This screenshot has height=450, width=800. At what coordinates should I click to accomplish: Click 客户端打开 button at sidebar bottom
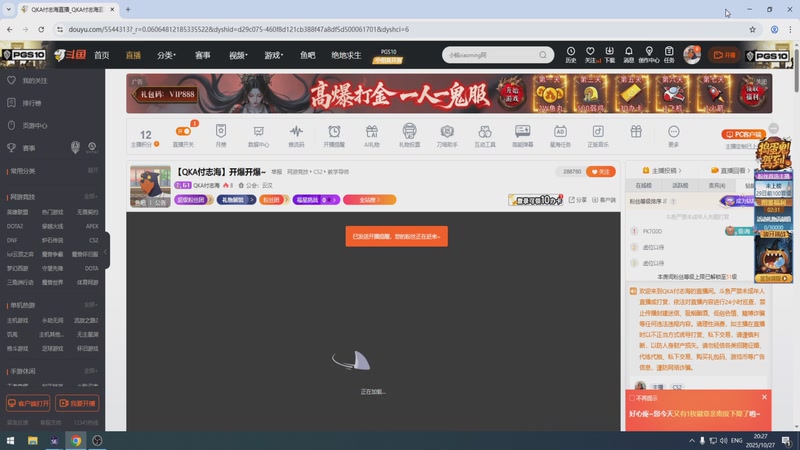28,403
